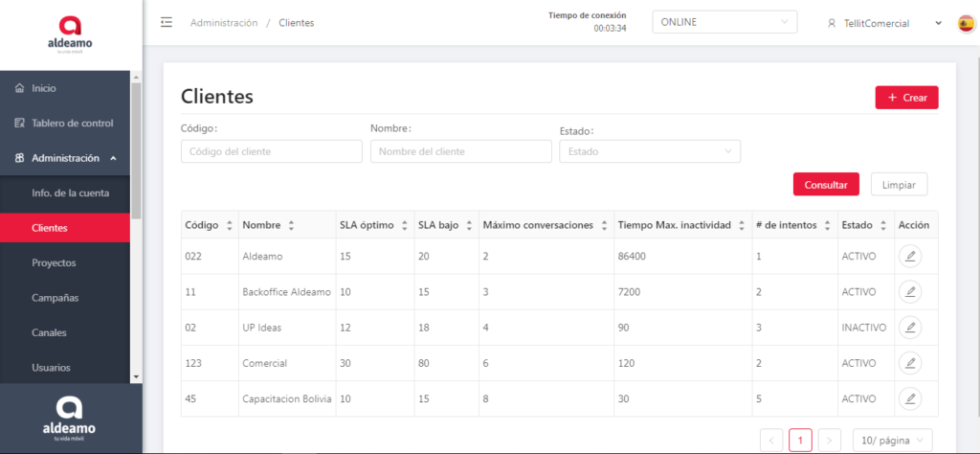Edit the Backoffice Aldeamo client row
Viewport: 980px width, 454px height.
(x=910, y=291)
